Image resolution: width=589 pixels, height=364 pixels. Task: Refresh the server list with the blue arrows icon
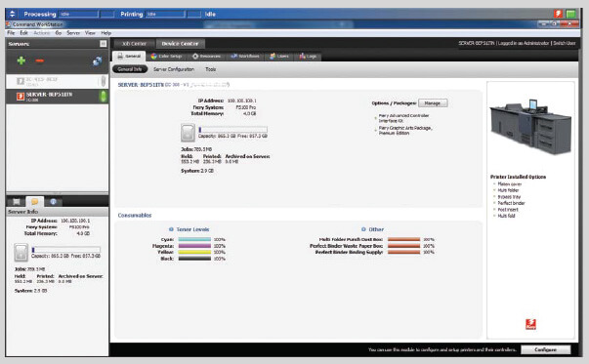[97, 61]
